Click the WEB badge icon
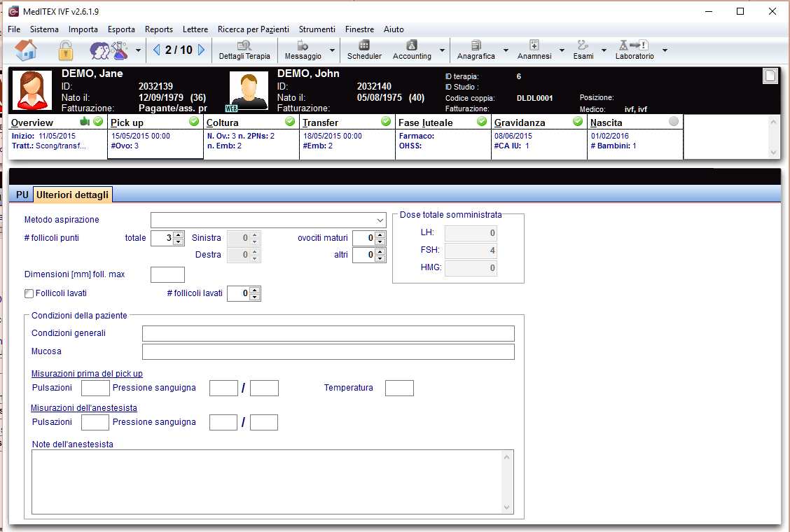The width and height of the screenshot is (790, 532). [231, 108]
